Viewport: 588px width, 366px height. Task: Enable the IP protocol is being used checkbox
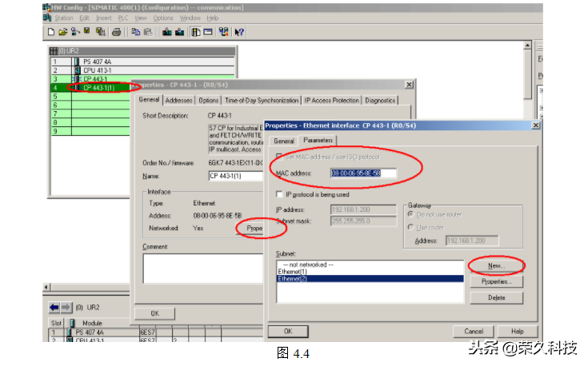pyautogui.click(x=268, y=194)
